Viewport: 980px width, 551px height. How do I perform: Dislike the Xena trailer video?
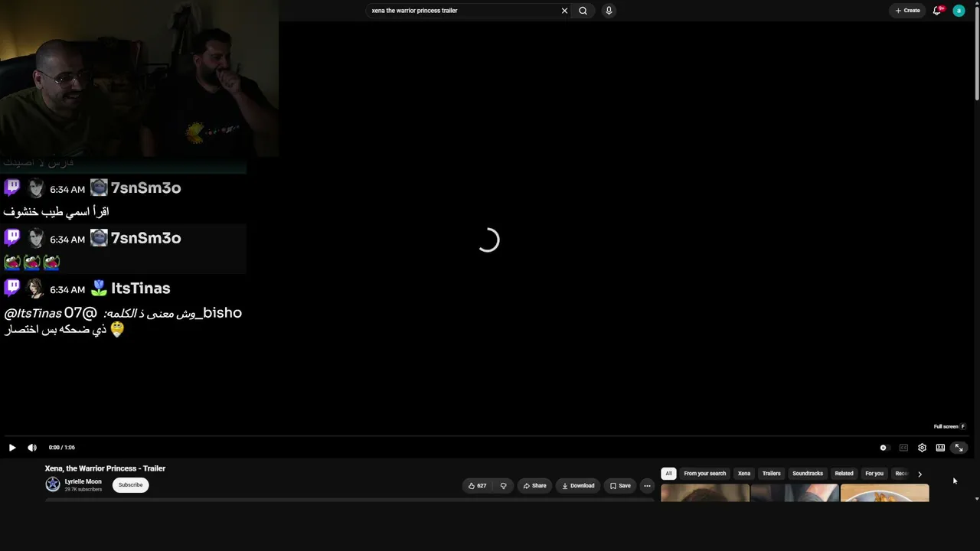coord(503,486)
